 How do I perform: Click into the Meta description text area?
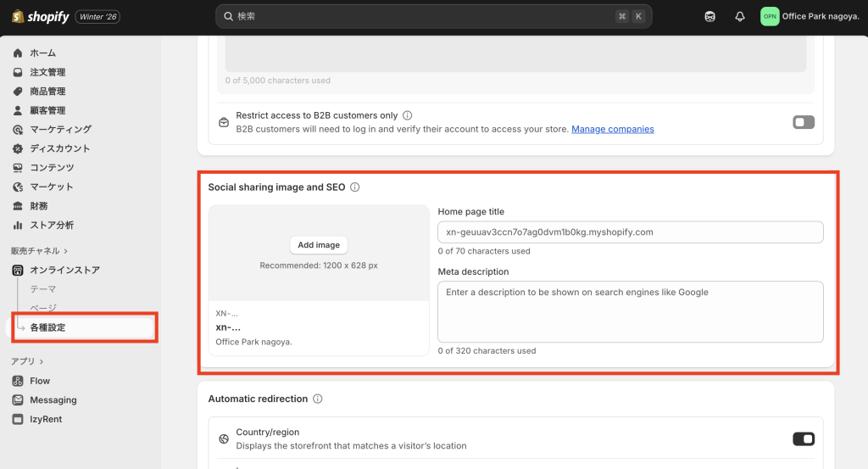630,311
